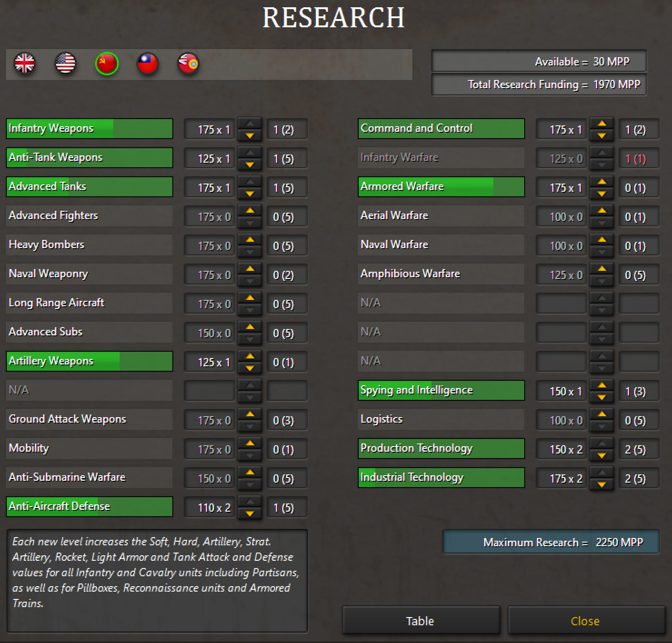672x643 pixels.
Task: Increase Heavy Bombers research funding
Action: click(x=249, y=239)
